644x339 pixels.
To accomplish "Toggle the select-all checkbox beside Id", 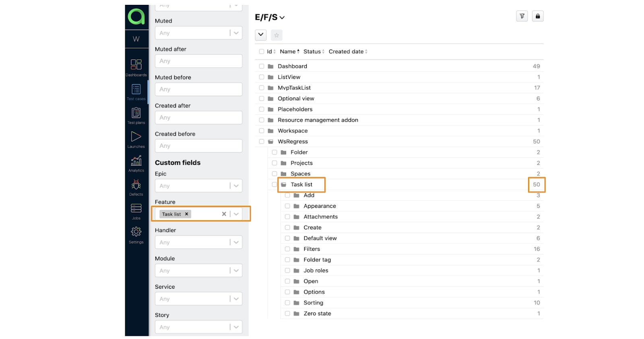I will [262, 52].
